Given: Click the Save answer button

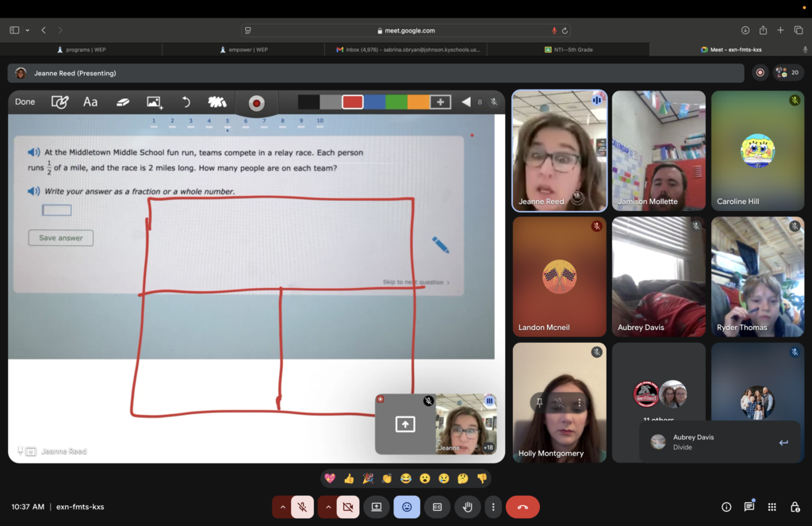Looking at the screenshot, I should pyautogui.click(x=61, y=238).
